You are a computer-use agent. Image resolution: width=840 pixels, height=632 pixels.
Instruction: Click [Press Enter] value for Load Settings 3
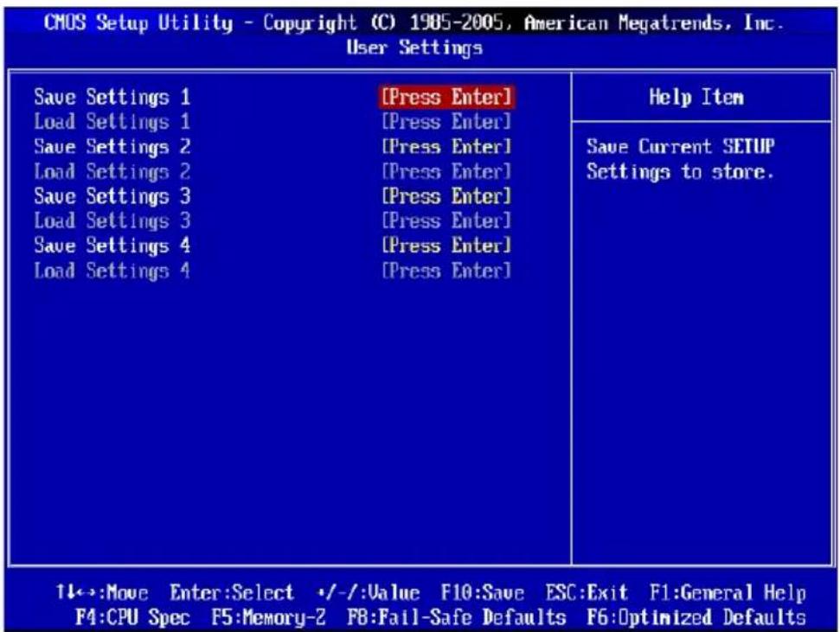pyautogui.click(x=446, y=221)
